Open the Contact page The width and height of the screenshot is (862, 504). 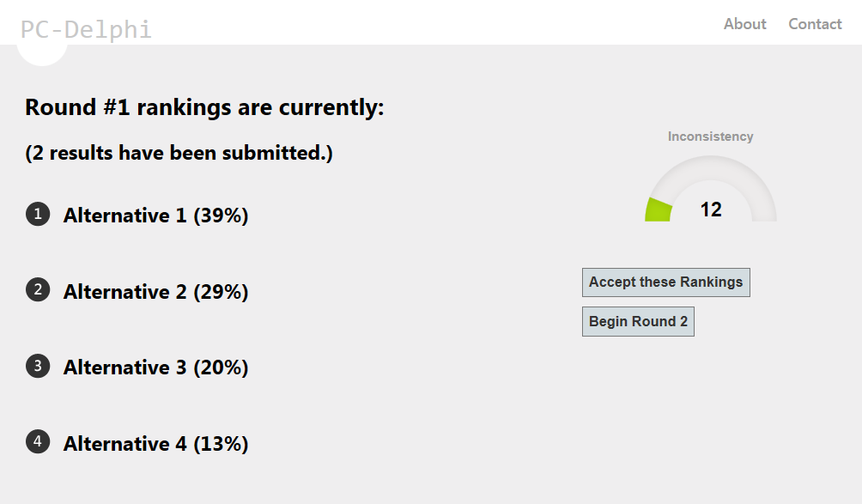click(x=815, y=24)
